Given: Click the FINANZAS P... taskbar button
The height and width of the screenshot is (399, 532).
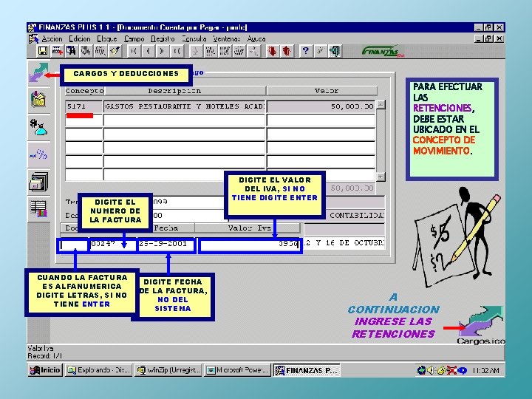Looking at the screenshot, I should [x=307, y=370].
